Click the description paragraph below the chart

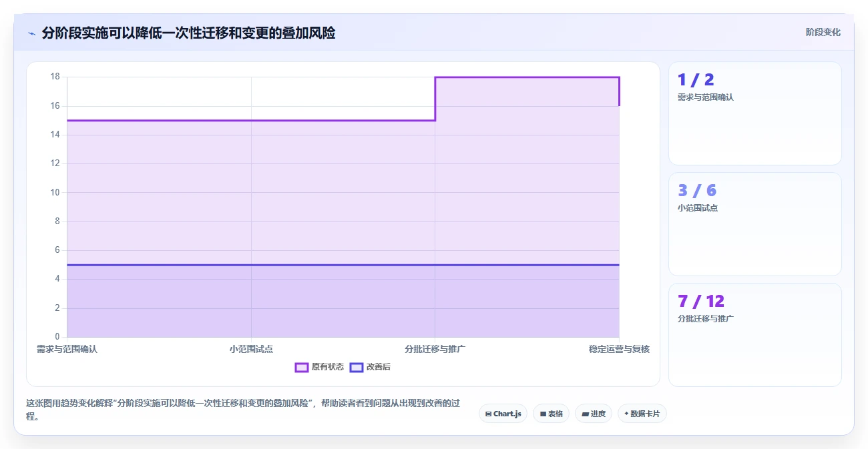point(242,410)
